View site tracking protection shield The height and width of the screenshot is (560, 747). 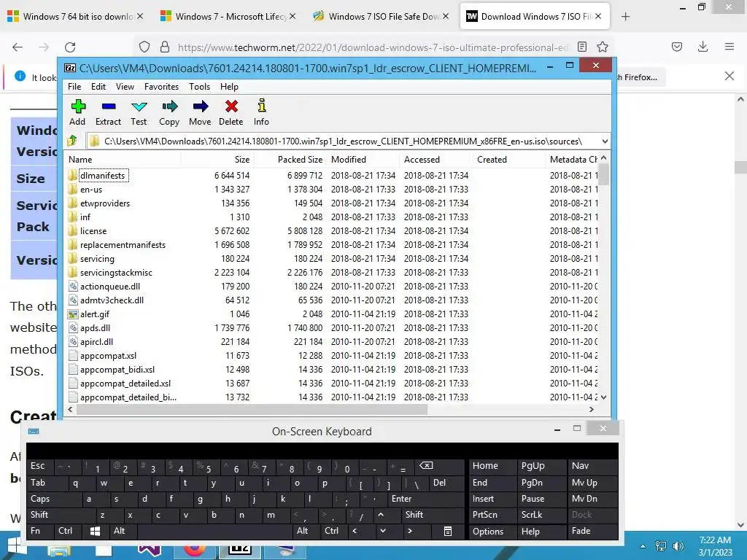click(x=144, y=47)
